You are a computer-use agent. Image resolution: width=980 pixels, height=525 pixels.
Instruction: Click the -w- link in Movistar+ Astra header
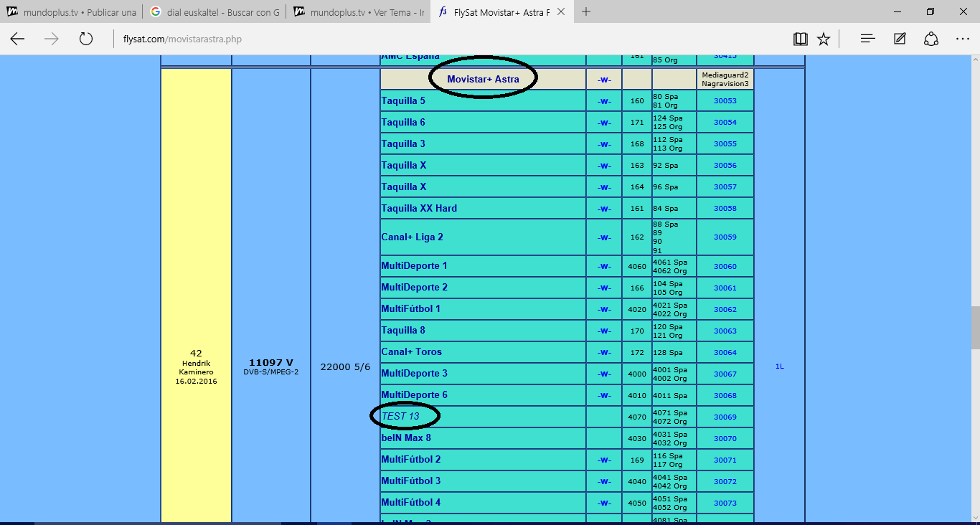[x=604, y=80]
